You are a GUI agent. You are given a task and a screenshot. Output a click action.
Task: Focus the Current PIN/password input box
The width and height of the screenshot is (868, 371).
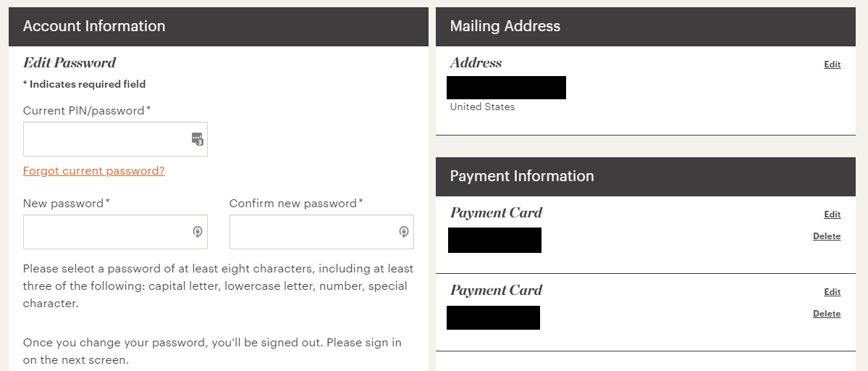click(x=105, y=139)
